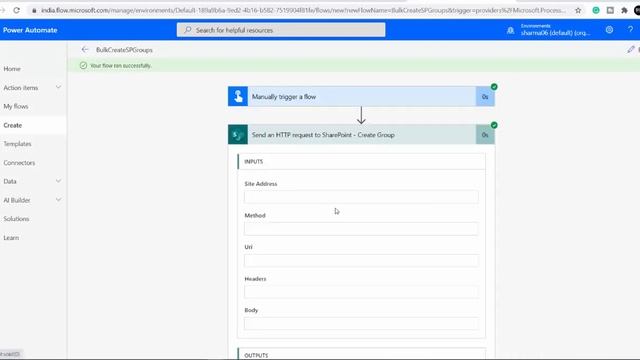The width and height of the screenshot is (640, 360).
Task: Open the browser extensions puzzle icon
Action: pyautogui.click(x=624, y=10)
